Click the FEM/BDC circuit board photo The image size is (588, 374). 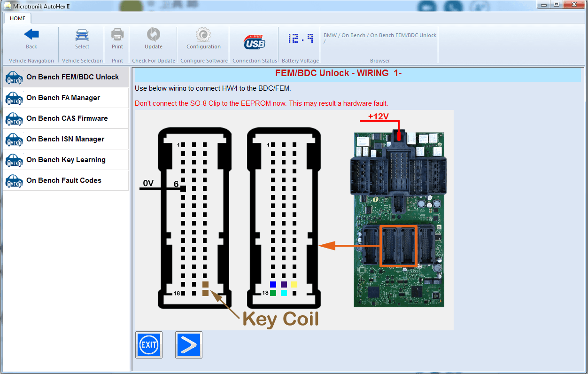399,219
